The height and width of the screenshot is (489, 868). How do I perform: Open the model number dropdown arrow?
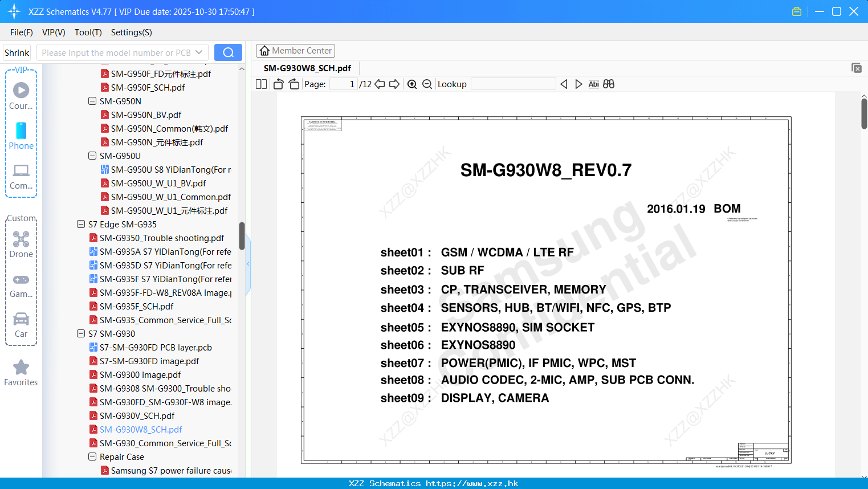199,52
